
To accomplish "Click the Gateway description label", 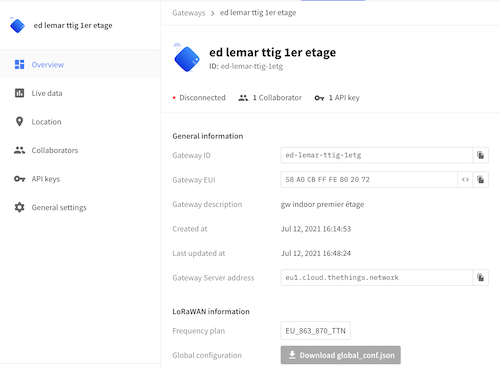I will pos(207,204).
